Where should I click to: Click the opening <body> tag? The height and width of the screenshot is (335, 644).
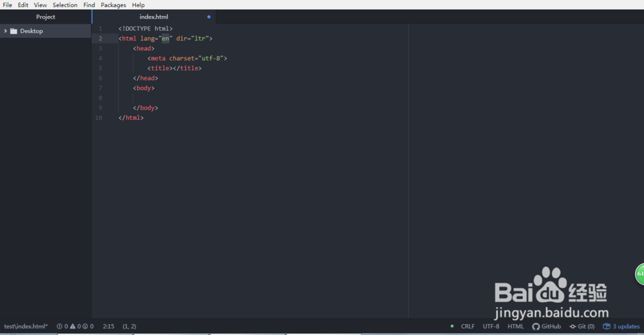[144, 88]
